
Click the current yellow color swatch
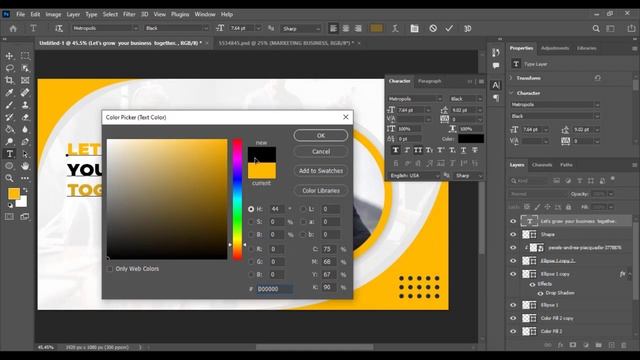(x=262, y=171)
